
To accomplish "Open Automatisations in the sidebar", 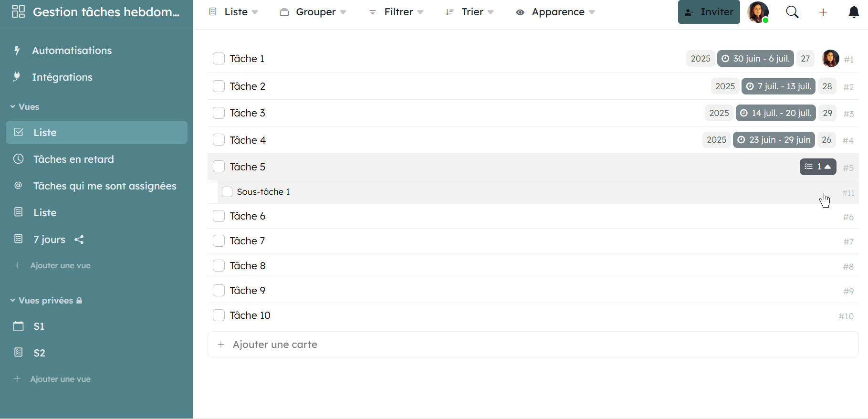I will tap(72, 51).
